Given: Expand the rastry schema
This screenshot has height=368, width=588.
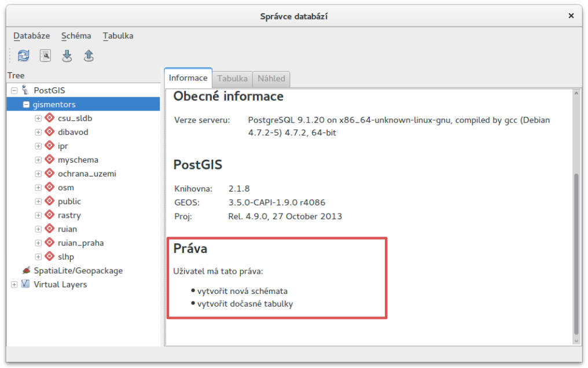Looking at the screenshot, I should [38, 215].
